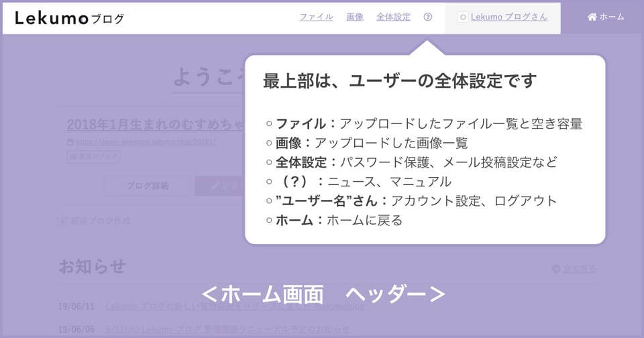Image resolution: width=644 pixels, height=338 pixels.
Task: Open the 2018年1月生まれのむすめ blog title link
Action: coord(156,125)
